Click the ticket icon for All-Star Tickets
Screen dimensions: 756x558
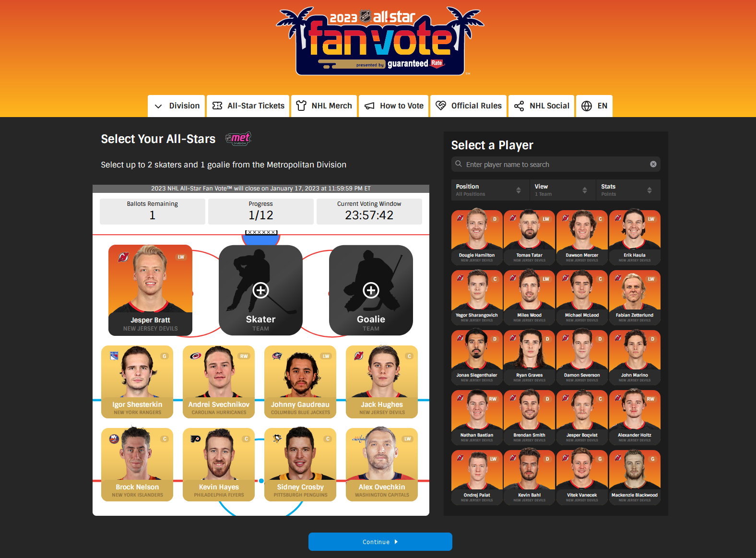[217, 106]
